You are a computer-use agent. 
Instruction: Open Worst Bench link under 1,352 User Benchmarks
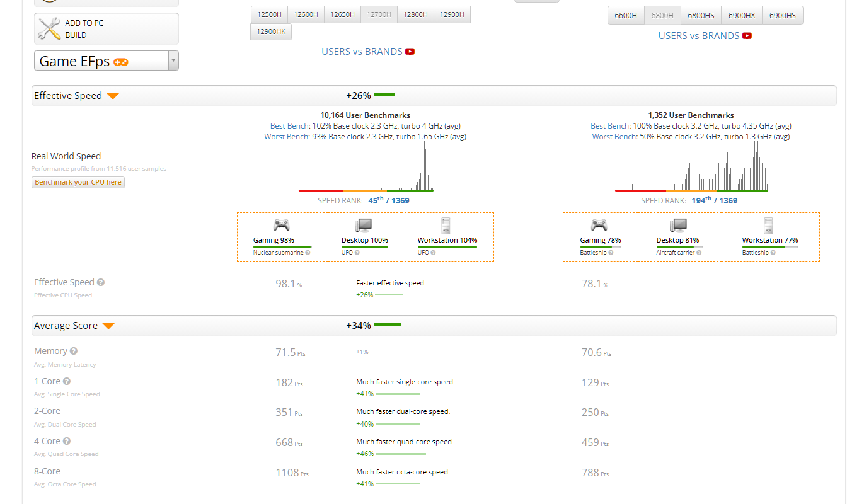610,137
